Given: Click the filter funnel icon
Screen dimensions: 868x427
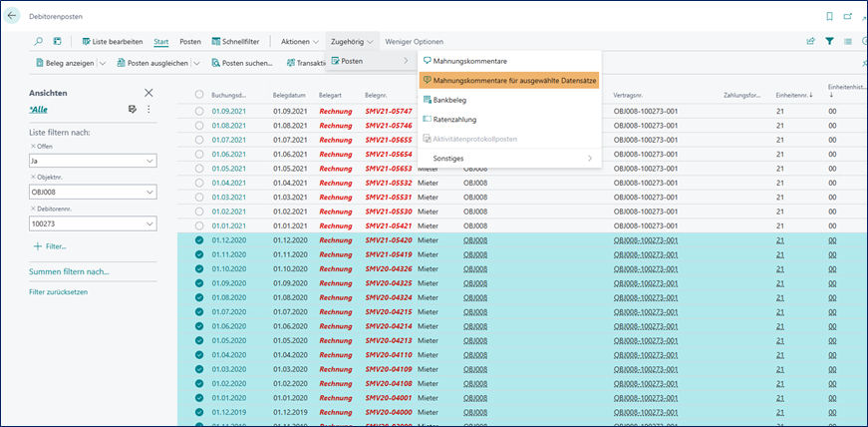Looking at the screenshot, I should (828, 41).
